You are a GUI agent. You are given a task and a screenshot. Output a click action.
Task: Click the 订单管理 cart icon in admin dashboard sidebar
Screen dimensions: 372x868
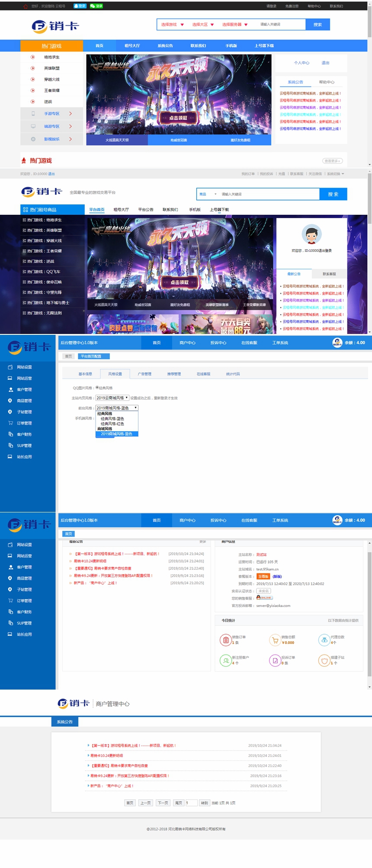10,601
